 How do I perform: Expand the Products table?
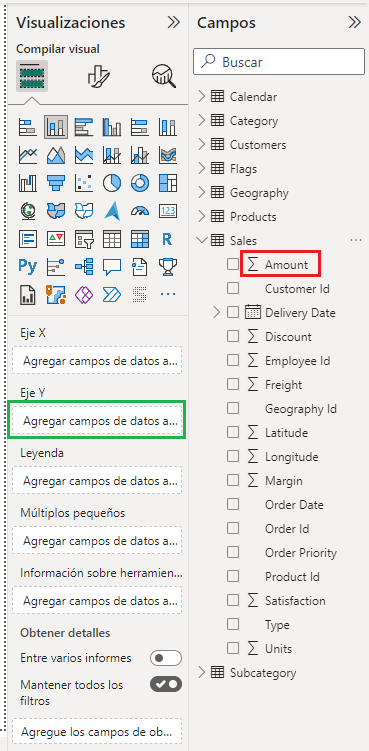click(x=202, y=216)
